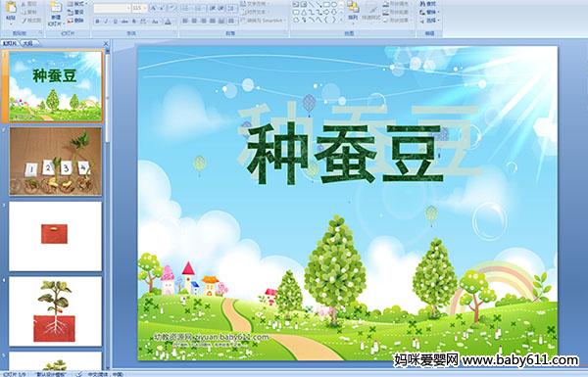Screen dimensions: 588x377
Task: Click the slide panel vertical scrollbar
Action: coord(108,208)
